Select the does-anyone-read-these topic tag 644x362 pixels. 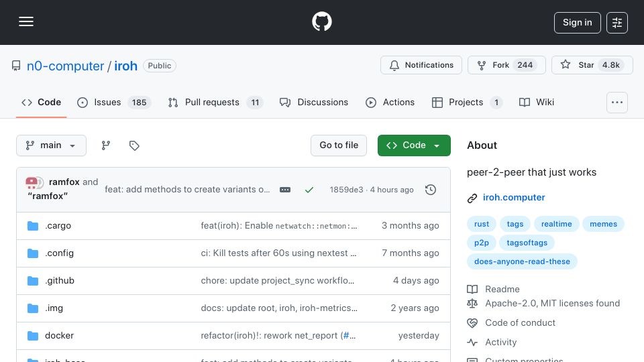coord(522,262)
